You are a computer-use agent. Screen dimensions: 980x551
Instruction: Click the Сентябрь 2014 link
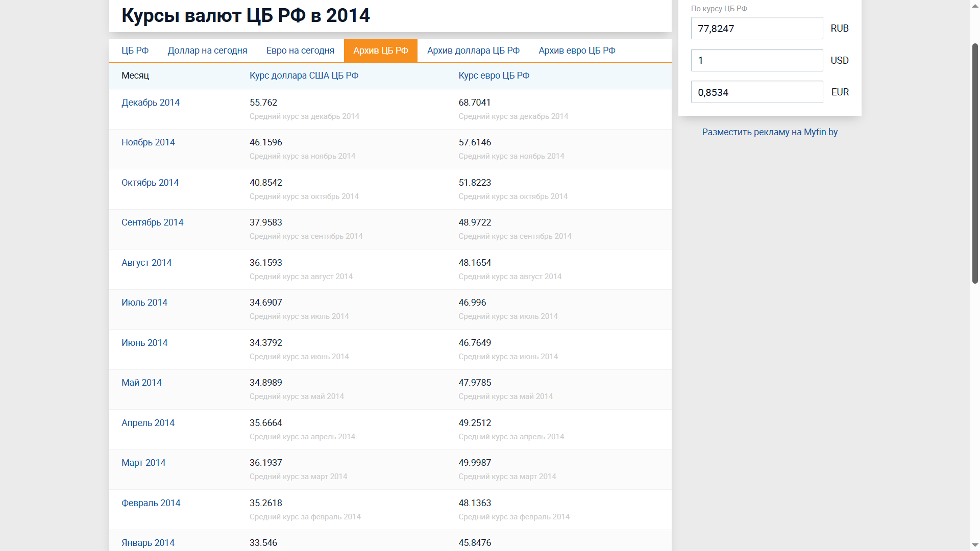[x=152, y=222]
